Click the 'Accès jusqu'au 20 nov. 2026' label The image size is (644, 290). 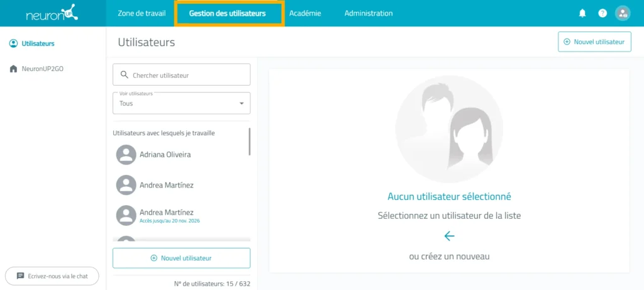pyautogui.click(x=170, y=221)
